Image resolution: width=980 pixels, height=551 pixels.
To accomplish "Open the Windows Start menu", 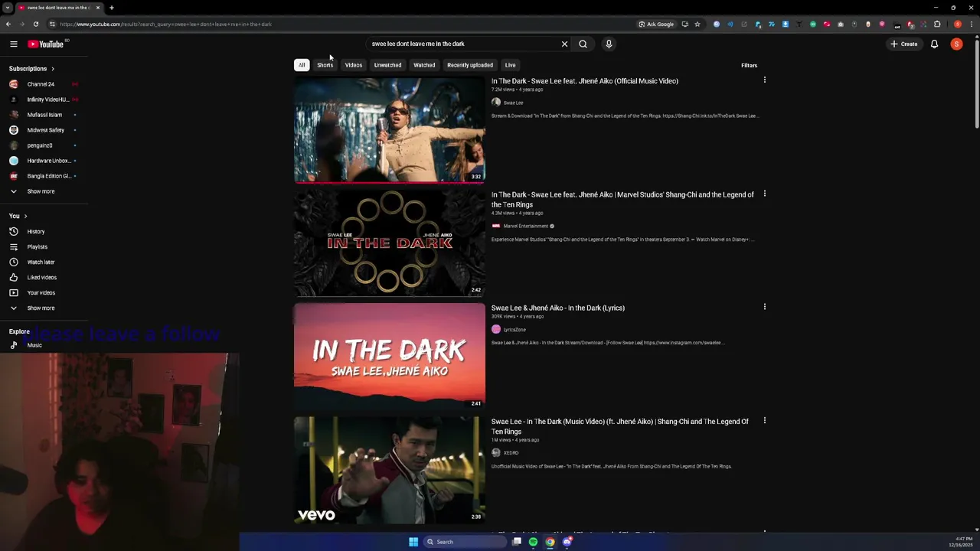I will click(x=413, y=542).
